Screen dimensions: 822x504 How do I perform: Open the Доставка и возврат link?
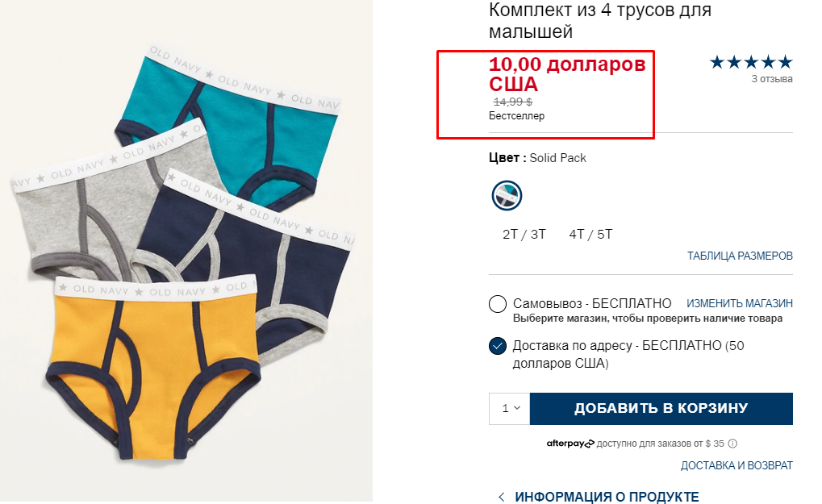click(x=736, y=465)
